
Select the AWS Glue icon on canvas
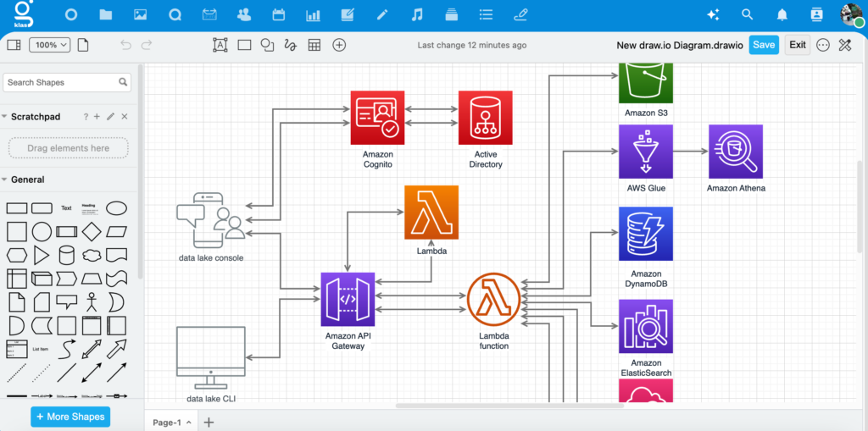(646, 152)
